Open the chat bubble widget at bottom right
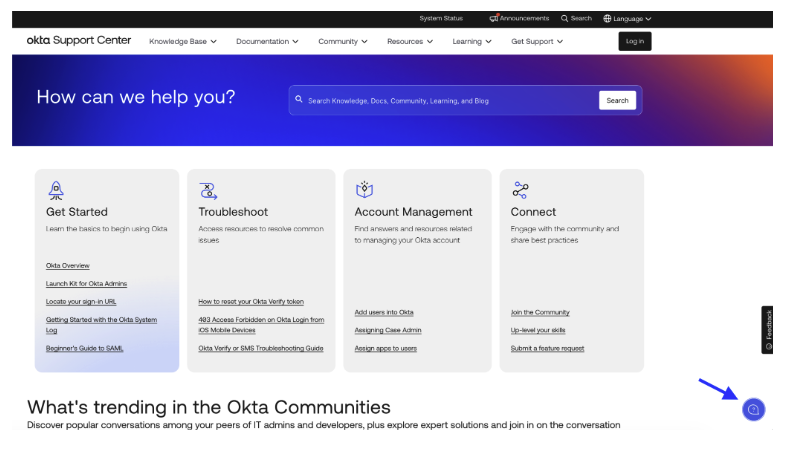The height and width of the screenshot is (464, 789). pos(753,410)
